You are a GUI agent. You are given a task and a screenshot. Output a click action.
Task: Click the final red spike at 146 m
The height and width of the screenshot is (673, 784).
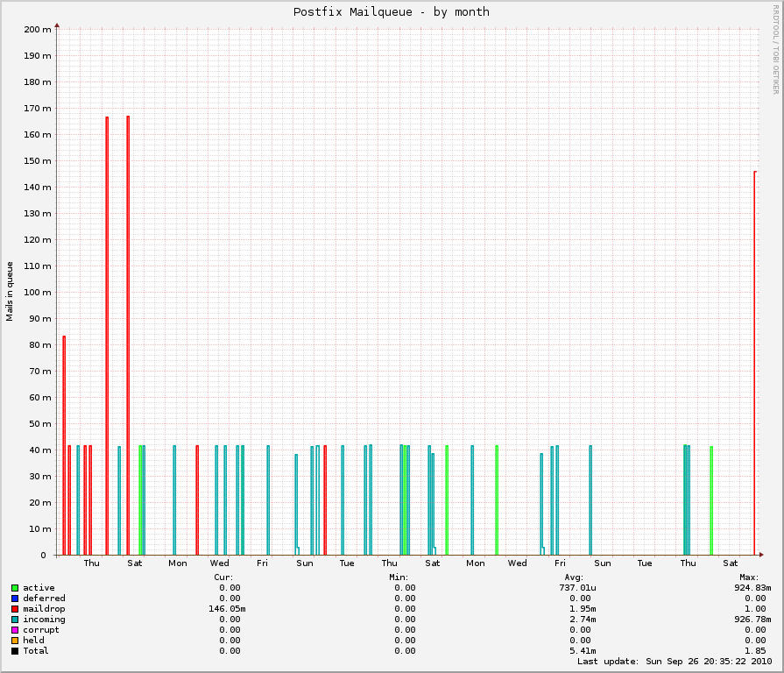[755, 363]
